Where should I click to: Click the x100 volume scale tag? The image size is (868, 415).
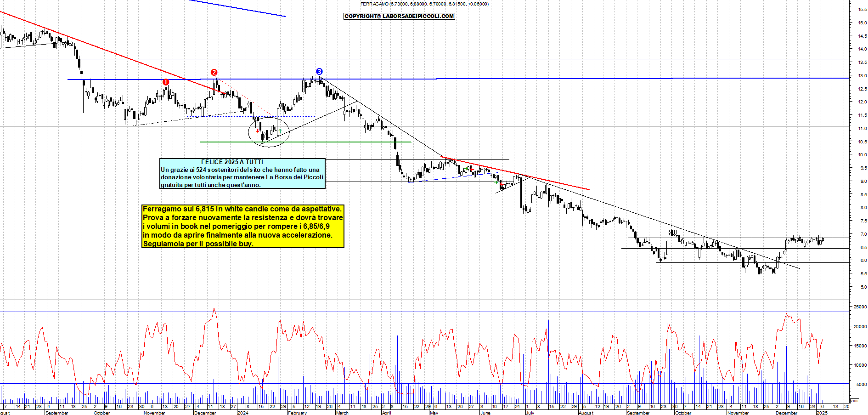pyautogui.click(x=855, y=401)
